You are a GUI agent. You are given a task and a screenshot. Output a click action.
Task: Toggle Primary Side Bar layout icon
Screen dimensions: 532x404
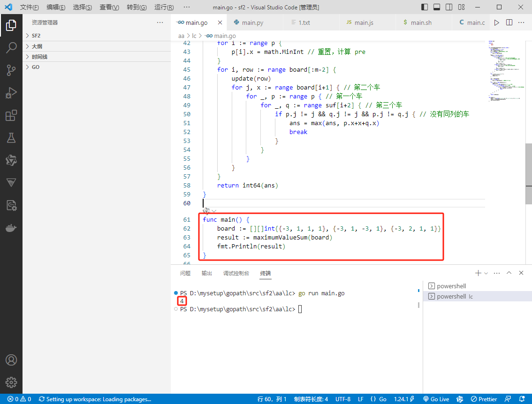(x=425, y=7)
